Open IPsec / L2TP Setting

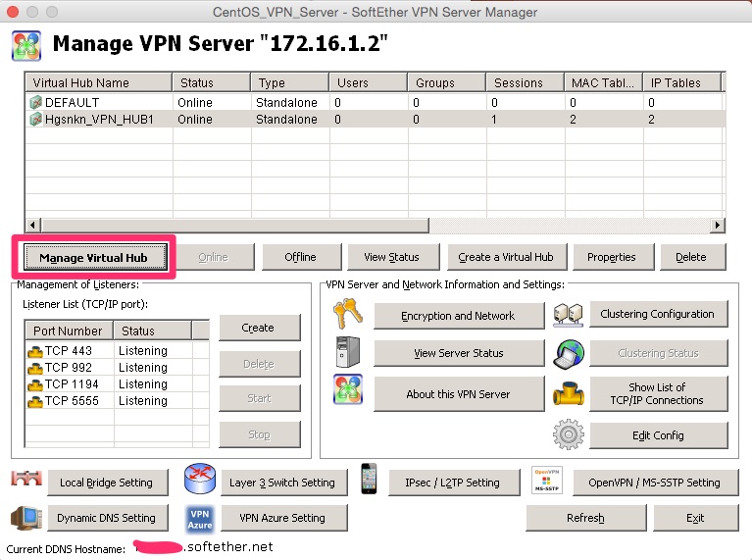(454, 483)
